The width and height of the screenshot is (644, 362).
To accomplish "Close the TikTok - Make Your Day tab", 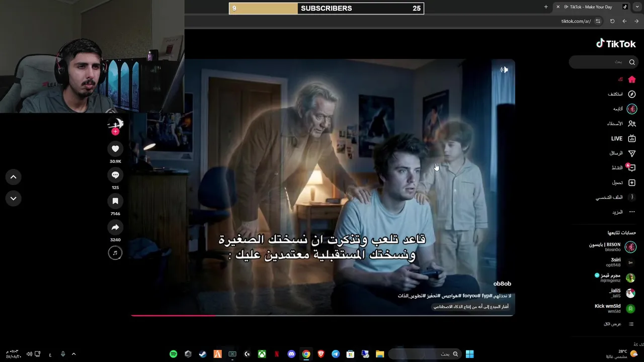I will click(x=558, y=7).
